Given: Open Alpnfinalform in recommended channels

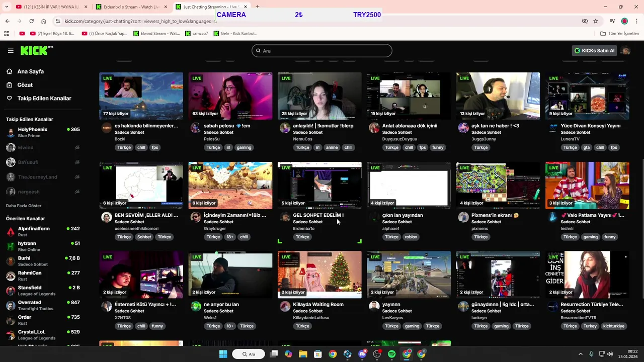Looking at the screenshot, I should pos(42,231).
